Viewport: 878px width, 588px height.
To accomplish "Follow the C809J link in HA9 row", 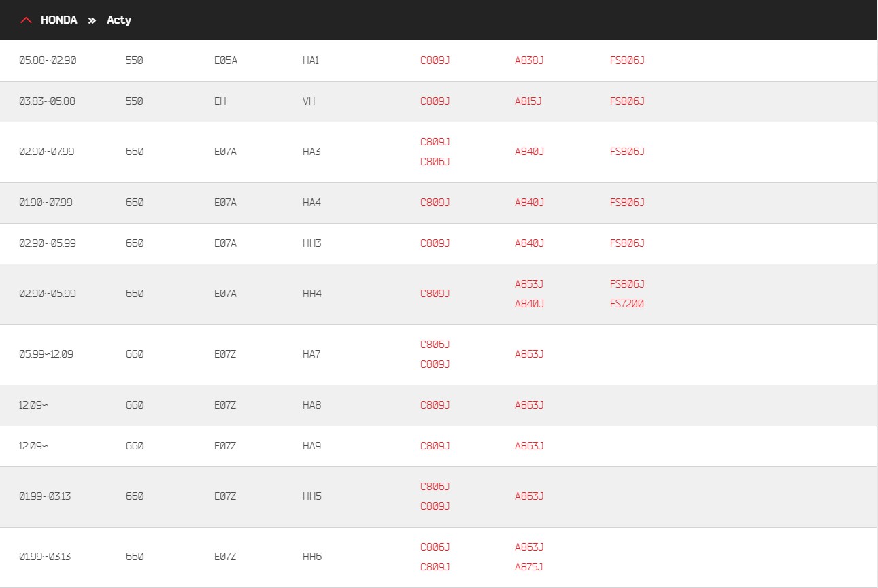I will [435, 446].
